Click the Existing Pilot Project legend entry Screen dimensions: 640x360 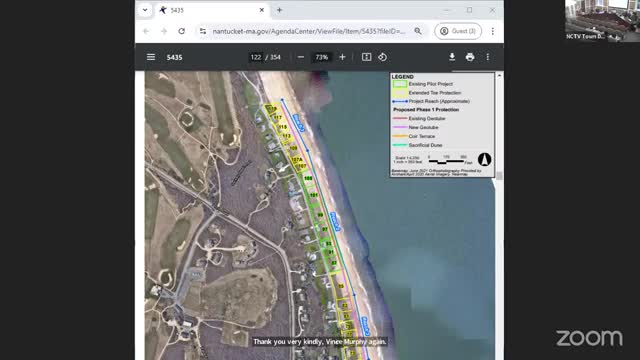[x=423, y=84]
